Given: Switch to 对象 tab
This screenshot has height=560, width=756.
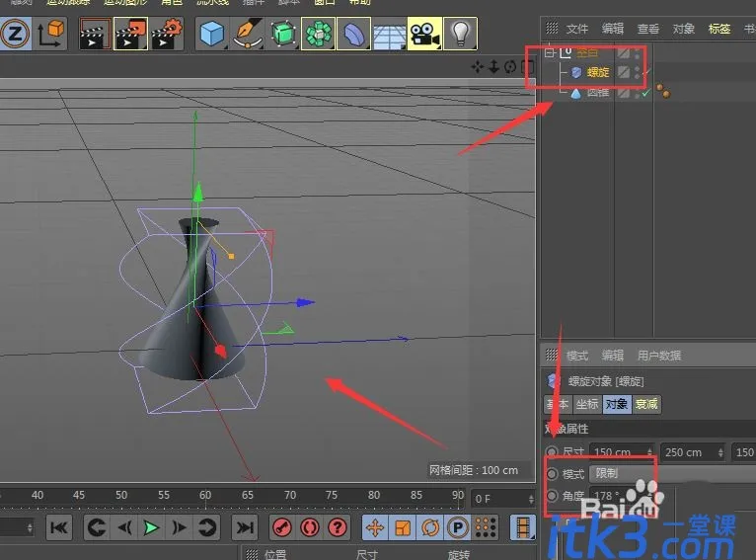Looking at the screenshot, I should point(617,404).
